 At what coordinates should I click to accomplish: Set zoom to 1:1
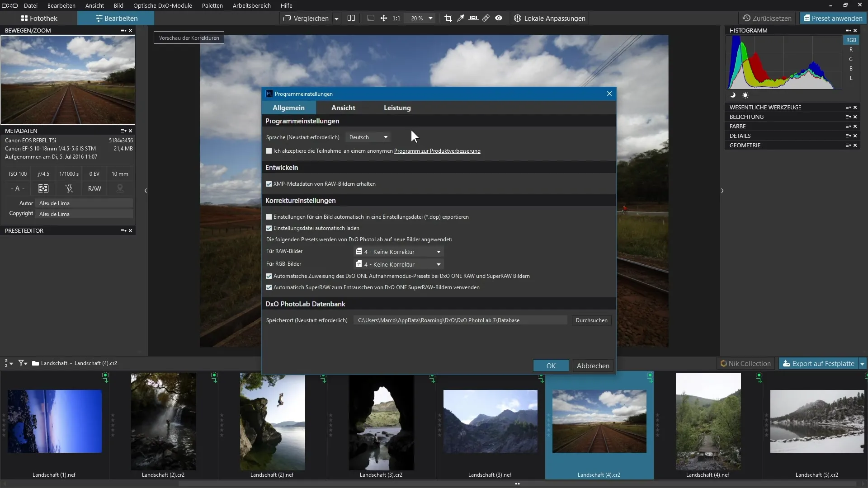pyautogui.click(x=396, y=19)
